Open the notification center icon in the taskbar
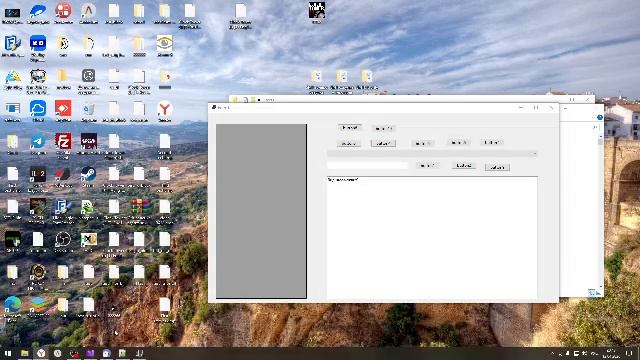This screenshot has height=360, width=640. pos(630,353)
